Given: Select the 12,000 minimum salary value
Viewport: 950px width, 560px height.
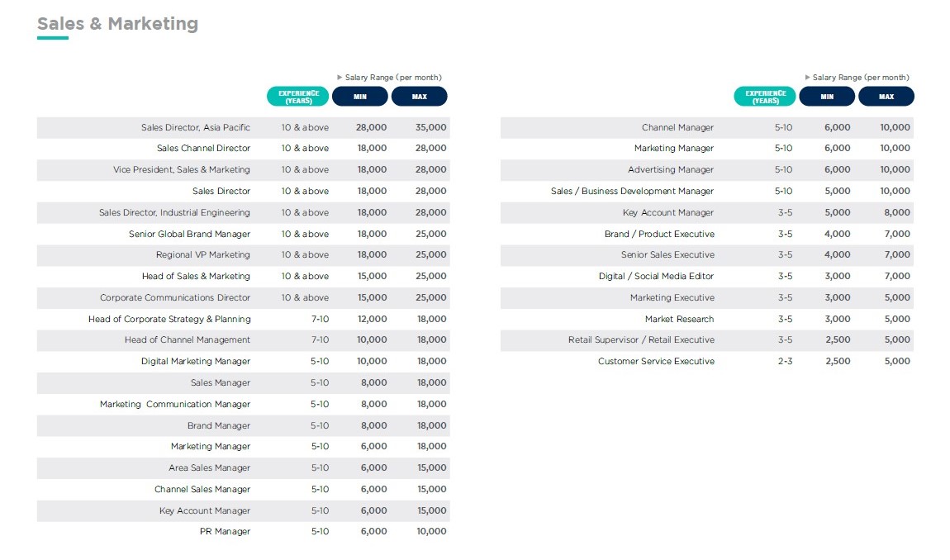Looking at the screenshot, I should [372, 319].
